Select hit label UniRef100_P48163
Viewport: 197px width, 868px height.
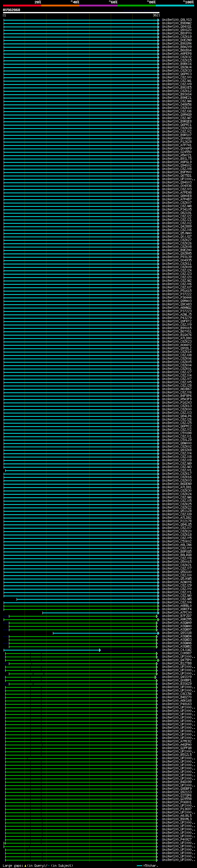point(177,704)
